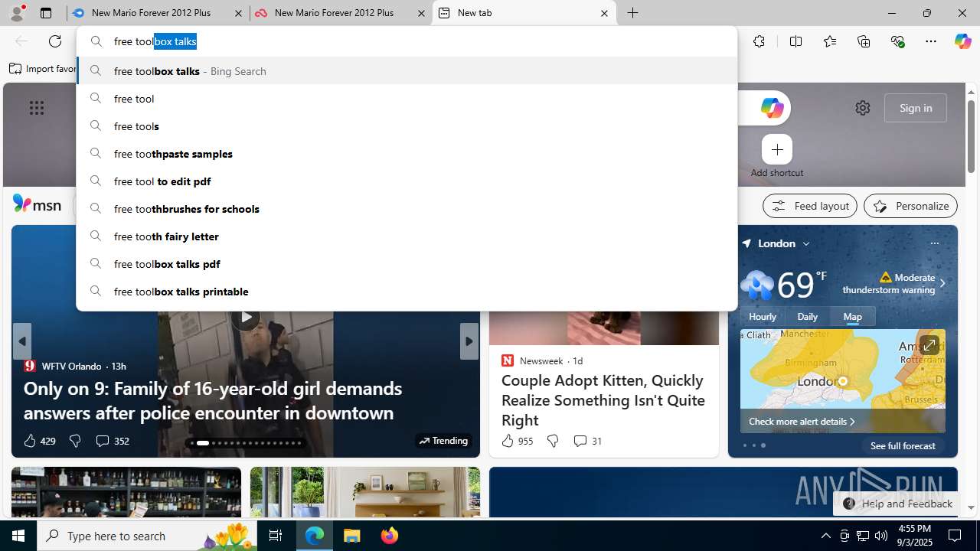Go to the next carousel story
Image resolution: width=980 pixels, height=551 pixels.
point(469,341)
